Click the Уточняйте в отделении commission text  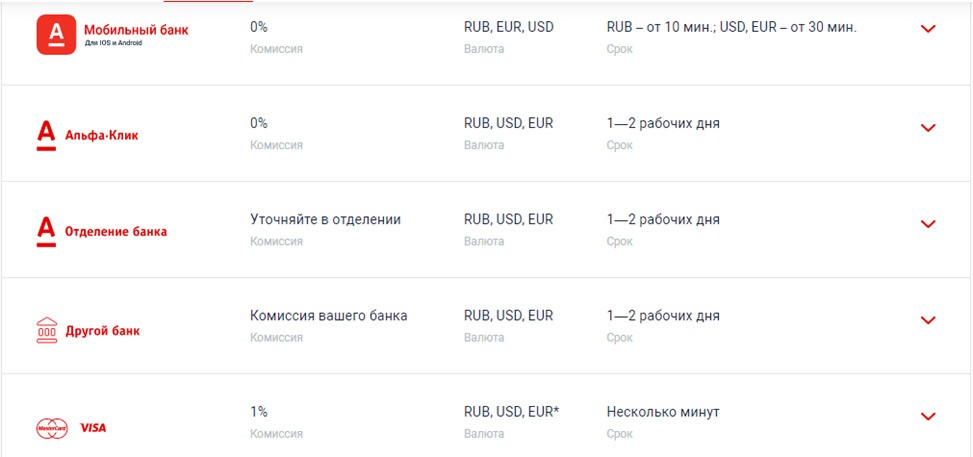tap(326, 220)
